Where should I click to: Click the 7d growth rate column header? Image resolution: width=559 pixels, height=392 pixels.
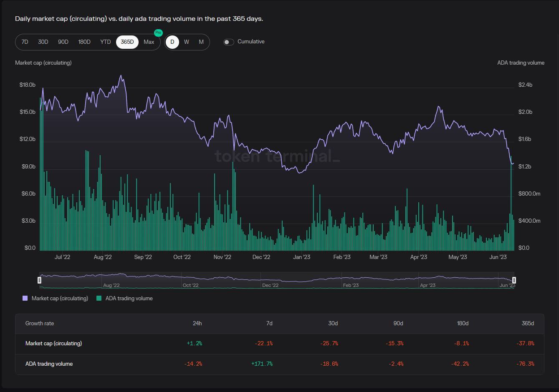(269, 324)
